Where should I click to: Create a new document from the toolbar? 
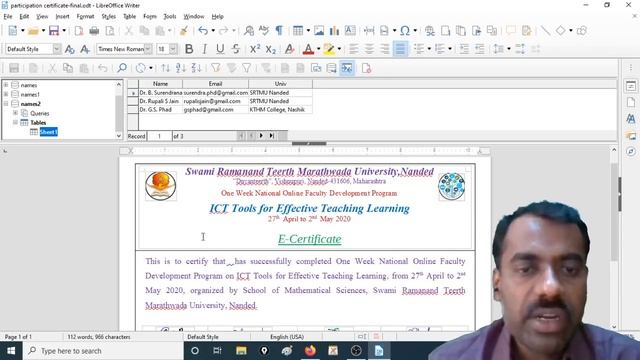click(13, 31)
